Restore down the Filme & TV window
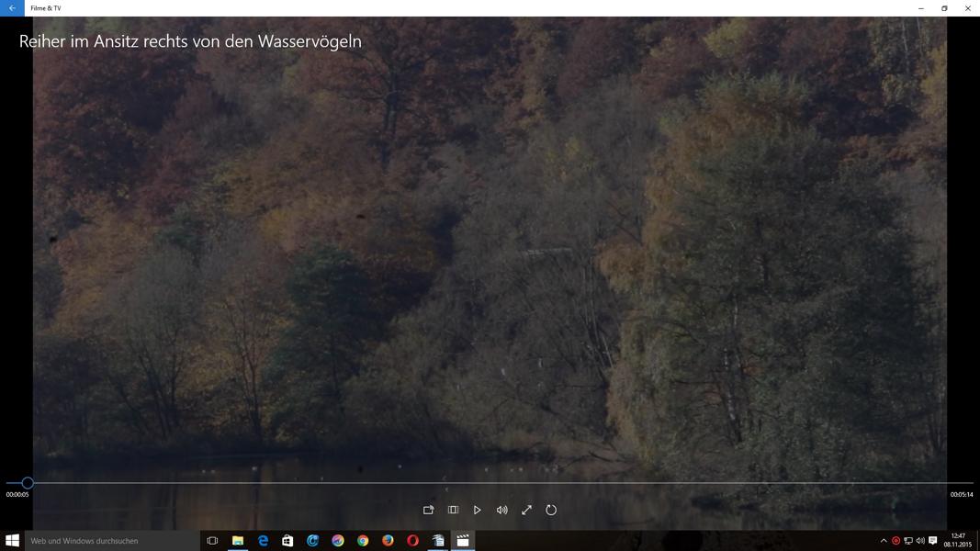The width and height of the screenshot is (980, 551). point(944,8)
